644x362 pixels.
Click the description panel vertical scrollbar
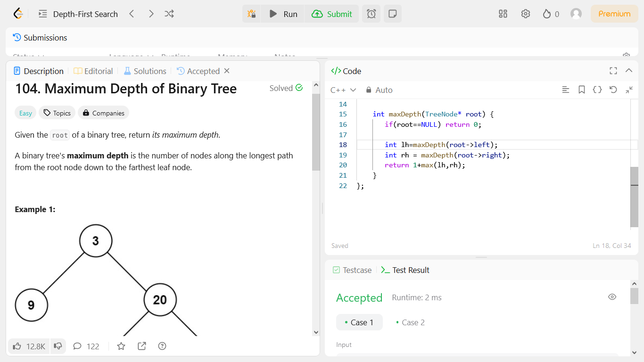click(x=316, y=132)
